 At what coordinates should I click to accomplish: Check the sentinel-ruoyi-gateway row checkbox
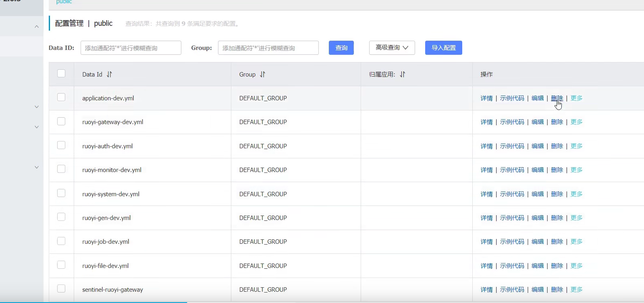click(61, 288)
